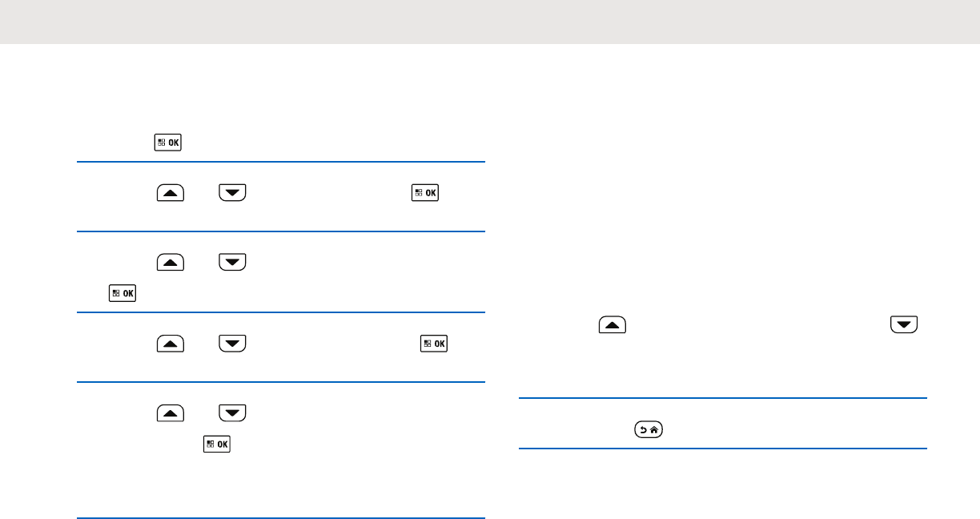Click the OK menu button above the first blue divider

click(x=170, y=143)
